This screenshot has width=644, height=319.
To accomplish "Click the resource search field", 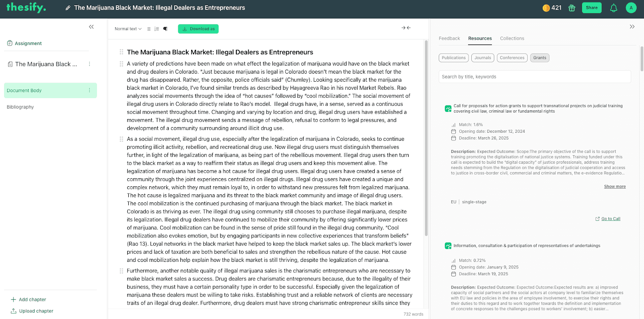I will point(534,76).
